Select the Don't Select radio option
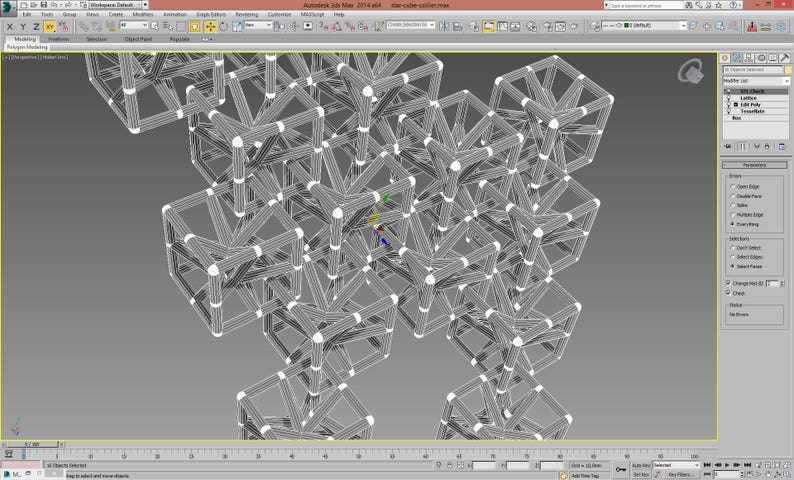The width and height of the screenshot is (794, 480). point(732,248)
